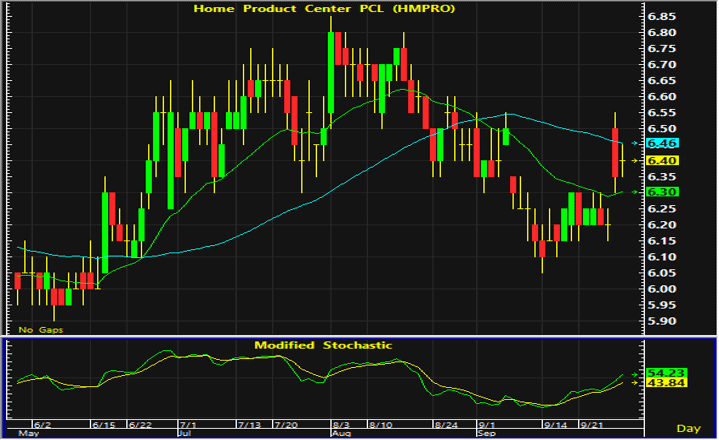Screen dimensions: 719x440
Task: Click the yellow arrow beside the 6.40 label
Action: click(635, 161)
